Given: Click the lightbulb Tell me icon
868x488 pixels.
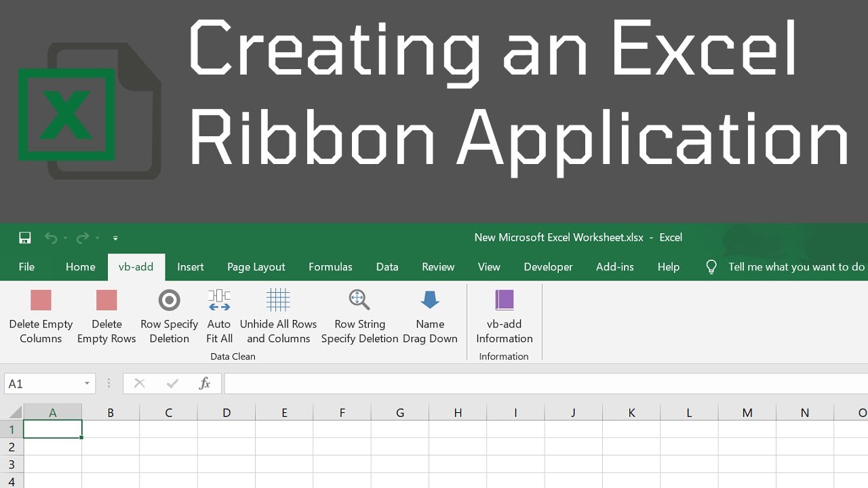Looking at the screenshot, I should [x=711, y=267].
